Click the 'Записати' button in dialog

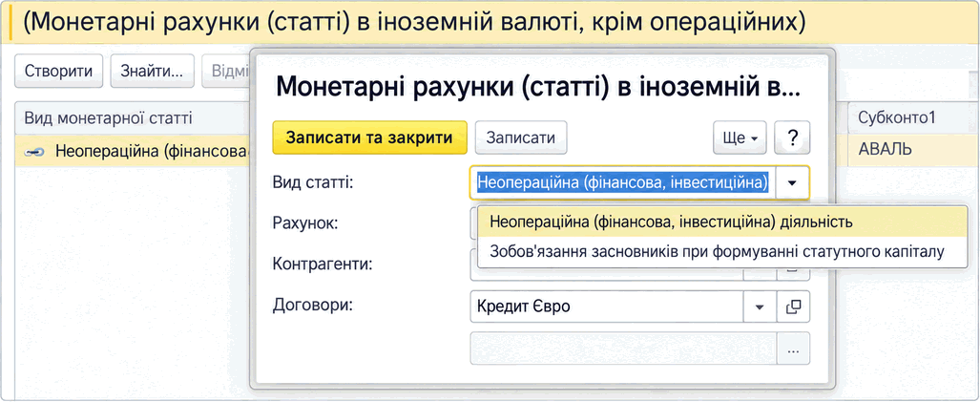coord(521,138)
